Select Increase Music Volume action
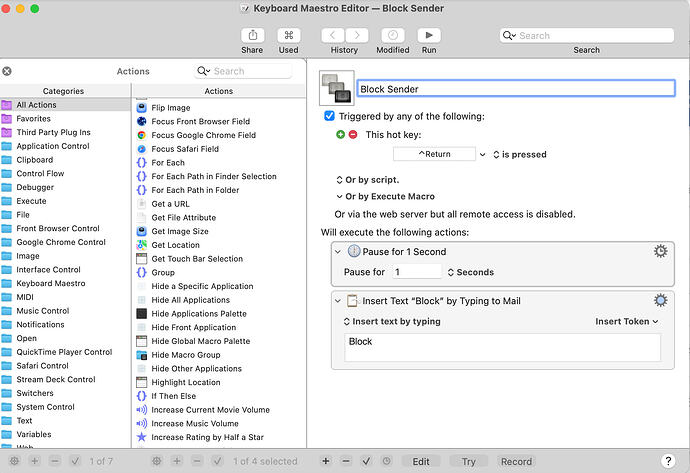690x473 pixels. point(219,423)
